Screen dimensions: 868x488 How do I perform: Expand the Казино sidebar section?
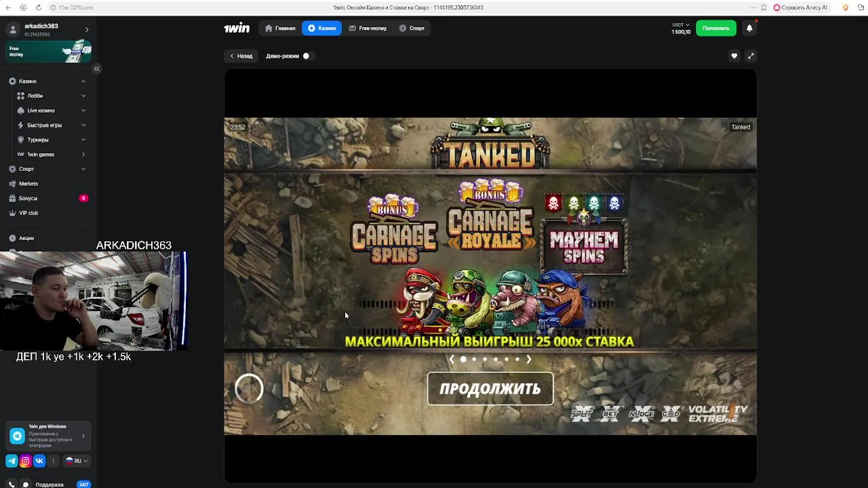[83, 81]
